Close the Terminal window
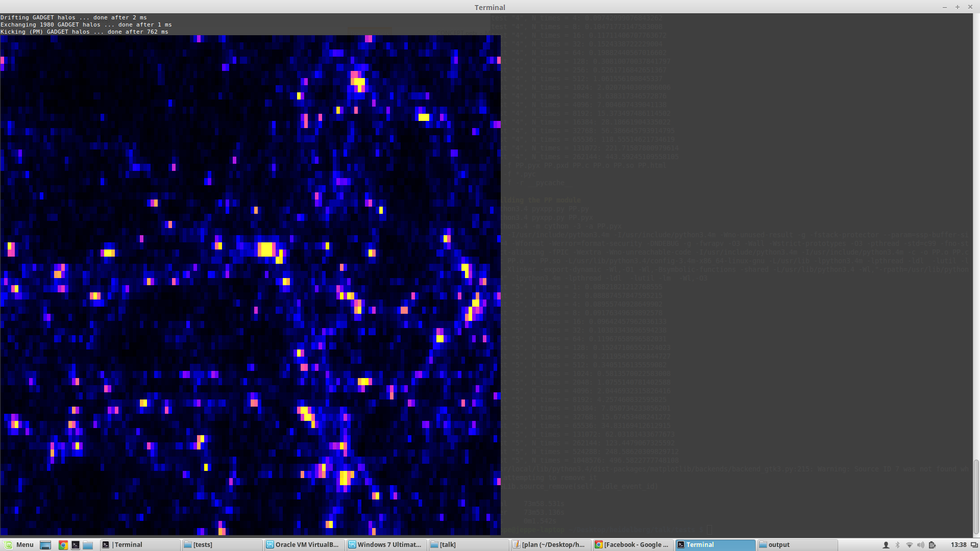The image size is (980, 551). click(970, 7)
